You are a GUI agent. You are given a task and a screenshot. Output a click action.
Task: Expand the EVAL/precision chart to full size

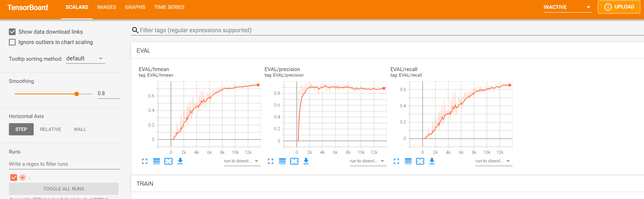point(271,161)
